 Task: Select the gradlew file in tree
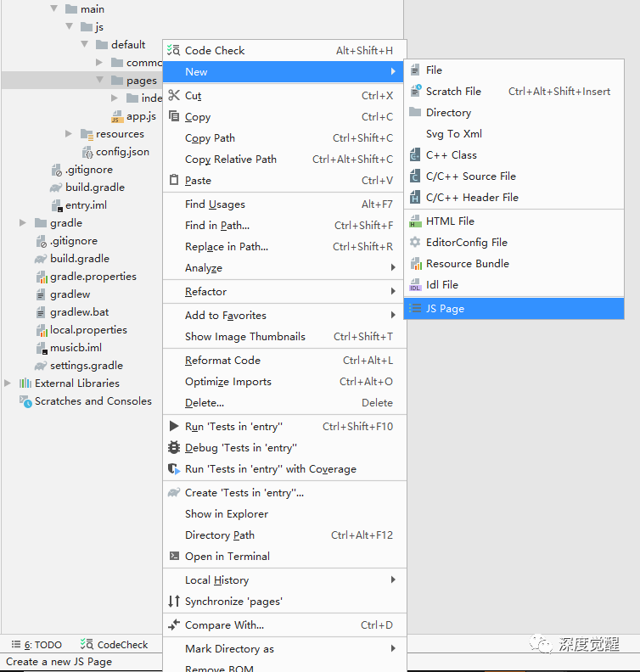coord(70,294)
